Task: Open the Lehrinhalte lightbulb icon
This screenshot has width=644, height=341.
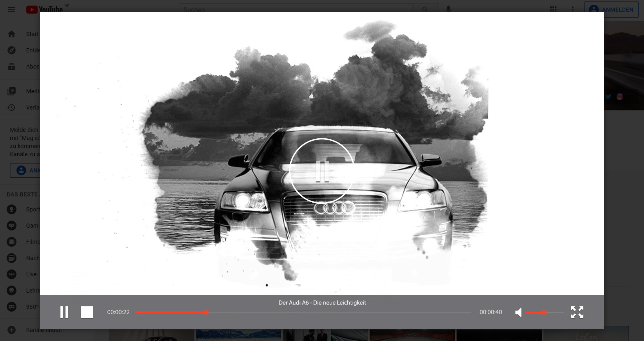Action: point(12,291)
